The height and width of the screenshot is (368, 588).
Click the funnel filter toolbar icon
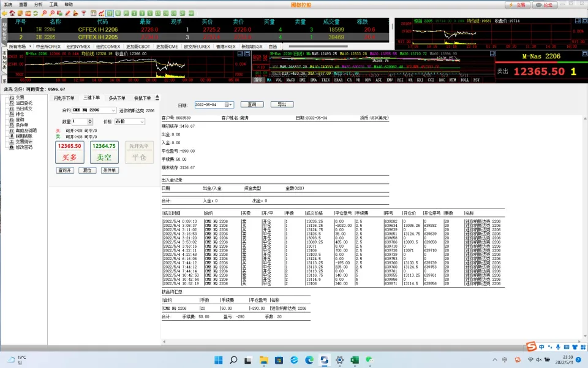(83, 12)
